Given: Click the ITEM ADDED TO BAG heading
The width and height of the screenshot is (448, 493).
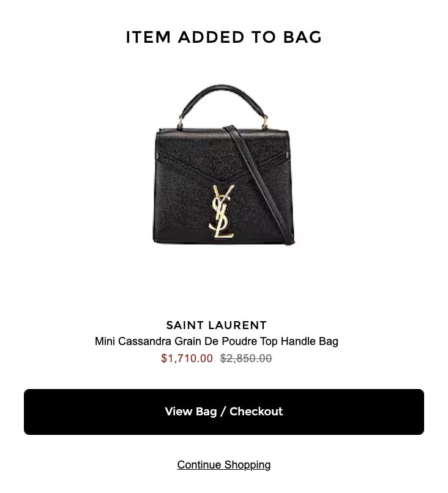Looking at the screenshot, I should tap(223, 37).
